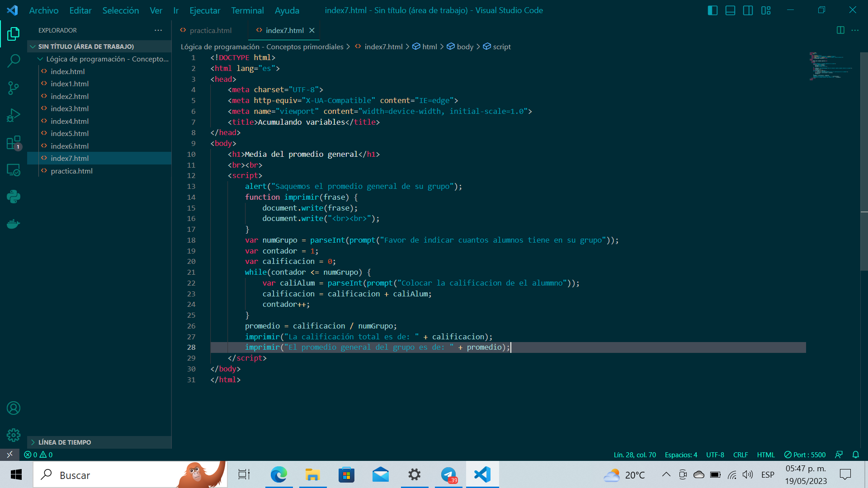Switch to the practica.html tab
This screenshot has height=488, width=868.
click(210, 30)
